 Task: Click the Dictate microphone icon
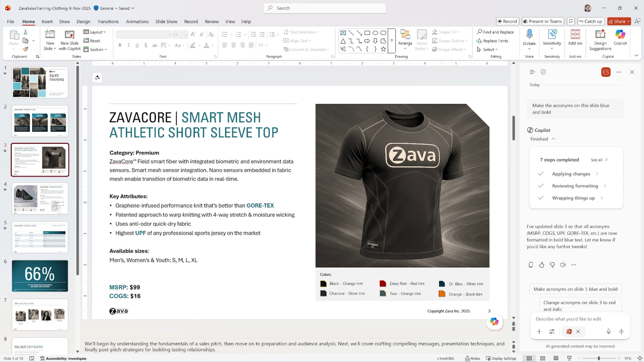tap(529, 35)
